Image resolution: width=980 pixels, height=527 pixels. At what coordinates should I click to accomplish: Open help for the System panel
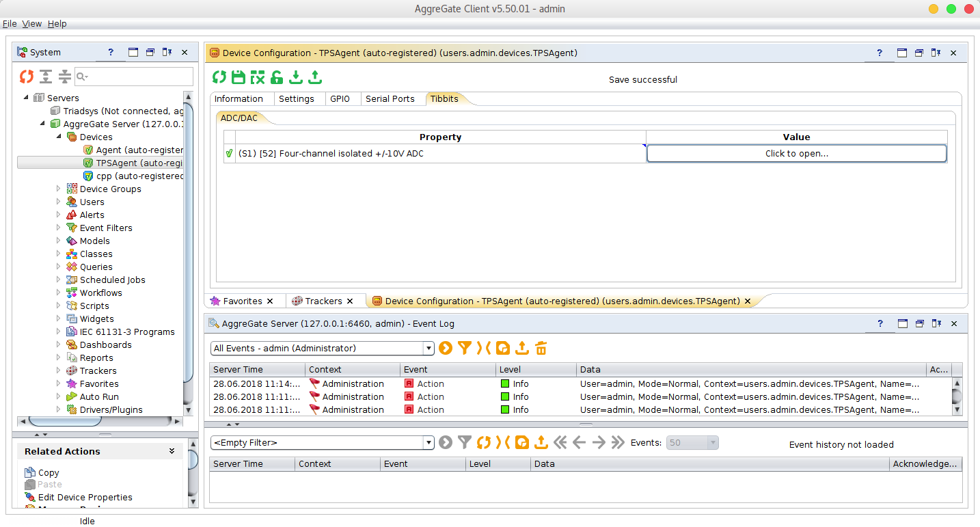[x=111, y=53]
